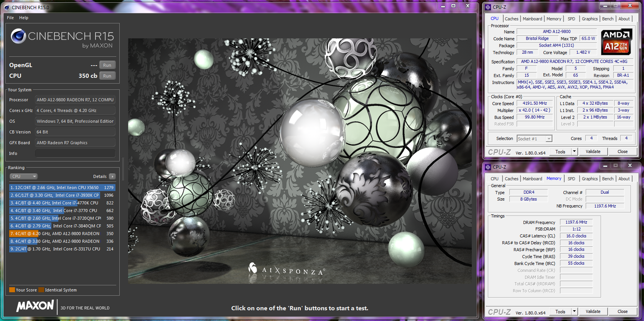The height and width of the screenshot is (321, 644).
Task: Minimize the upper CPU-Z window
Action: coord(605,6)
